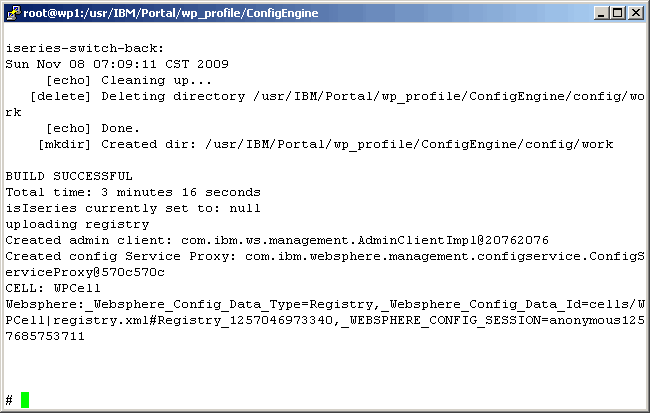Click the 'Total time: 3 minutes 16 seconds' line
The width and height of the screenshot is (650, 413).
coord(133,192)
